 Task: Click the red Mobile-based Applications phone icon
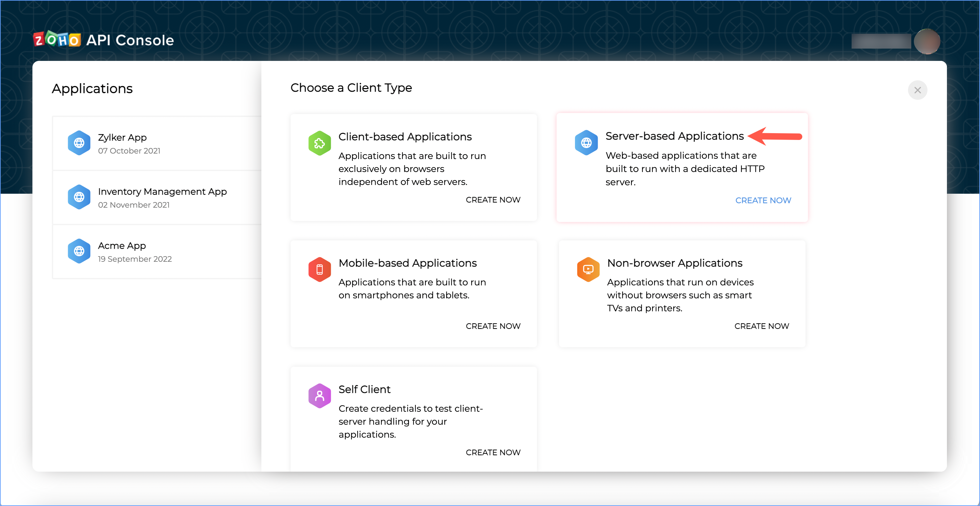click(319, 270)
